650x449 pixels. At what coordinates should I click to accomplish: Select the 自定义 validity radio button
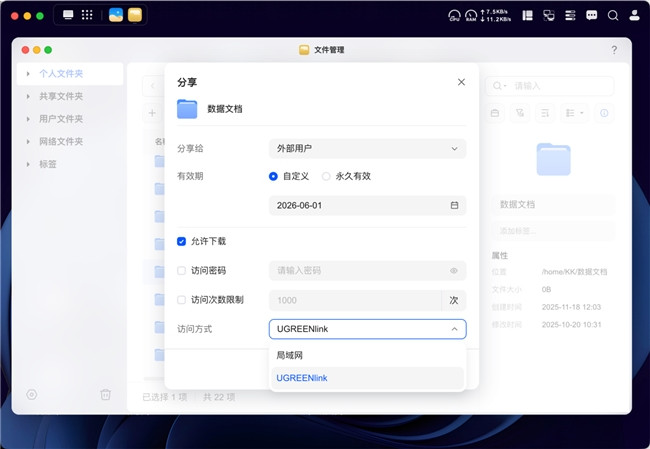273,176
